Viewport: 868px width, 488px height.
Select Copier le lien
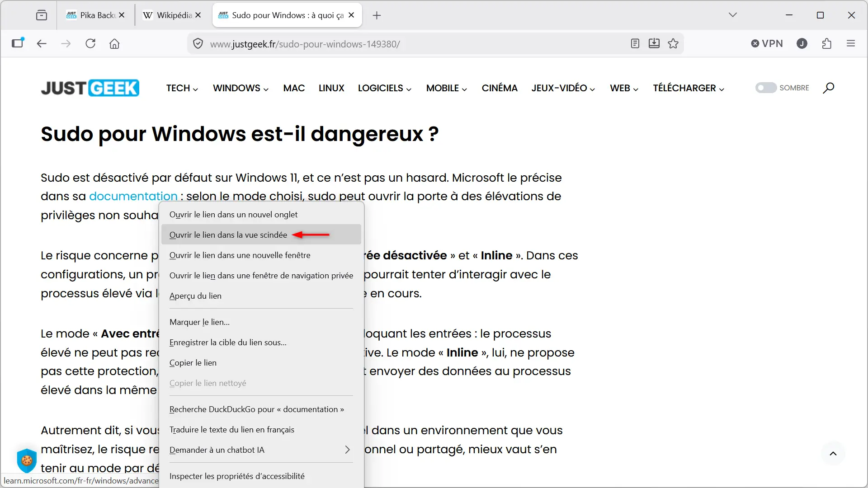coord(261,363)
